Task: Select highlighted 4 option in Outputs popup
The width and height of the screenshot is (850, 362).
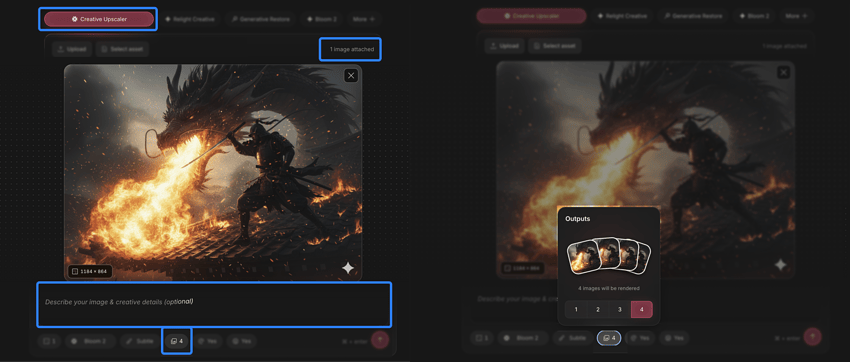Action: (x=642, y=310)
